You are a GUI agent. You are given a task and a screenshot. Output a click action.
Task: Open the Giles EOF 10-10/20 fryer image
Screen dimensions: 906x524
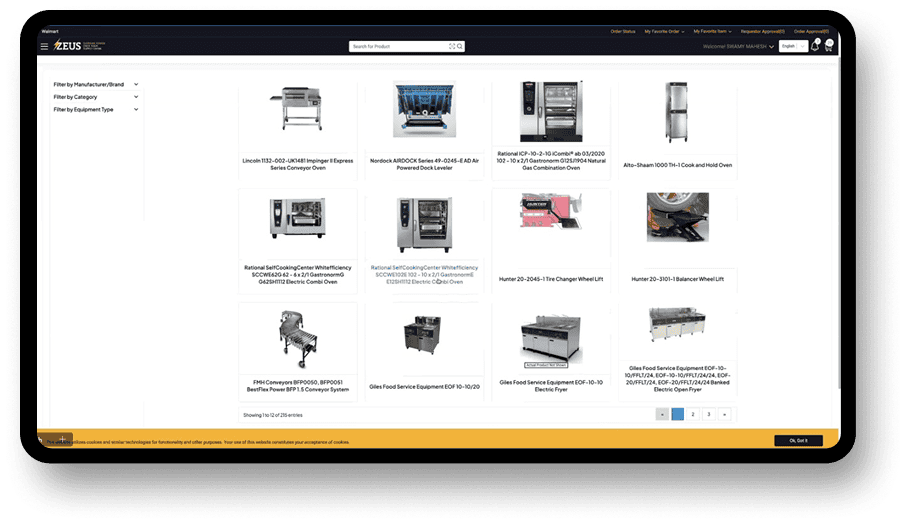(x=422, y=335)
